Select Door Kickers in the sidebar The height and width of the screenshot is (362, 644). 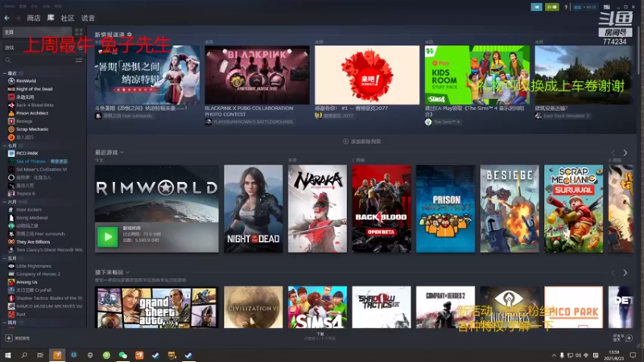[29, 210]
